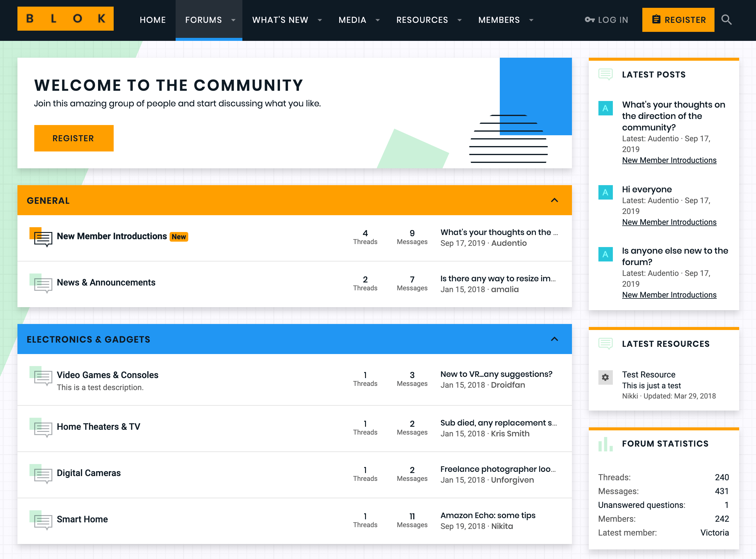The image size is (756, 559).
Task: Click the Log In link
Action: (x=607, y=20)
